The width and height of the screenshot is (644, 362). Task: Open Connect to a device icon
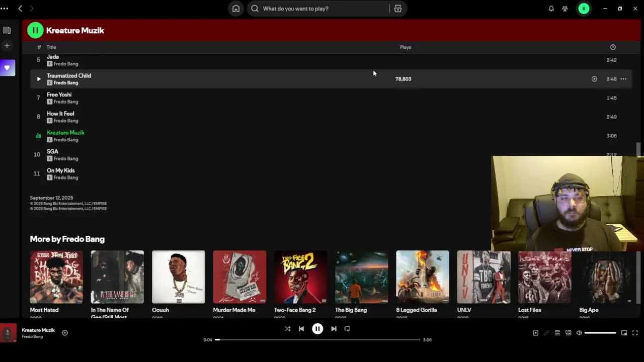pos(569,333)
